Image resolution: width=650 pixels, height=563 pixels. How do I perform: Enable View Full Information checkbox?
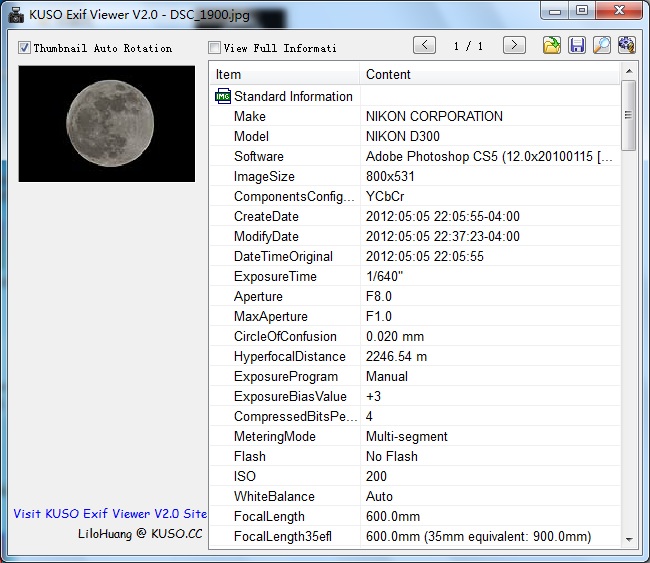[214, 48]
